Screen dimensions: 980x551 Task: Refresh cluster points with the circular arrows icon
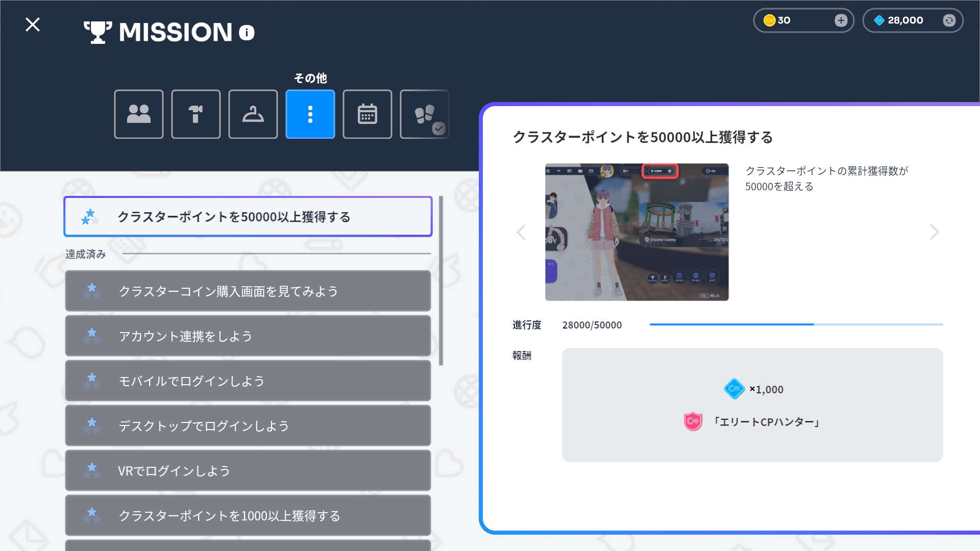click(x=949, y=20)
